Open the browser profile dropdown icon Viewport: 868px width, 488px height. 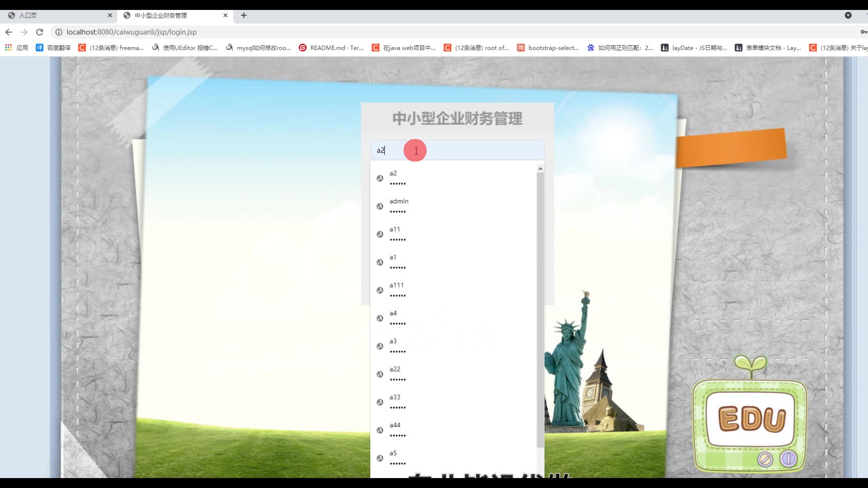point(848,15)
